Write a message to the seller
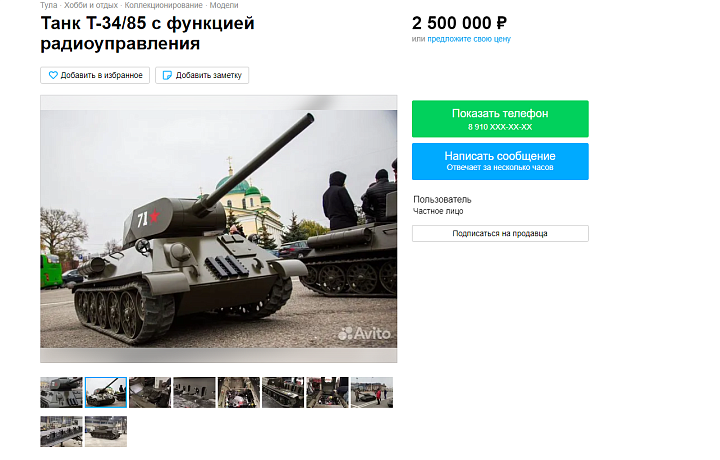Viewport: 720px width, 460px height. (x=500, y=161)
